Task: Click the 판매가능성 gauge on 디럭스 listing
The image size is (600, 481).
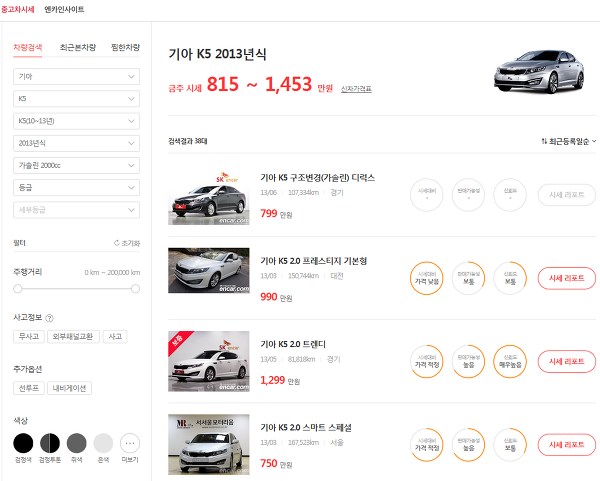Action: 468,195
